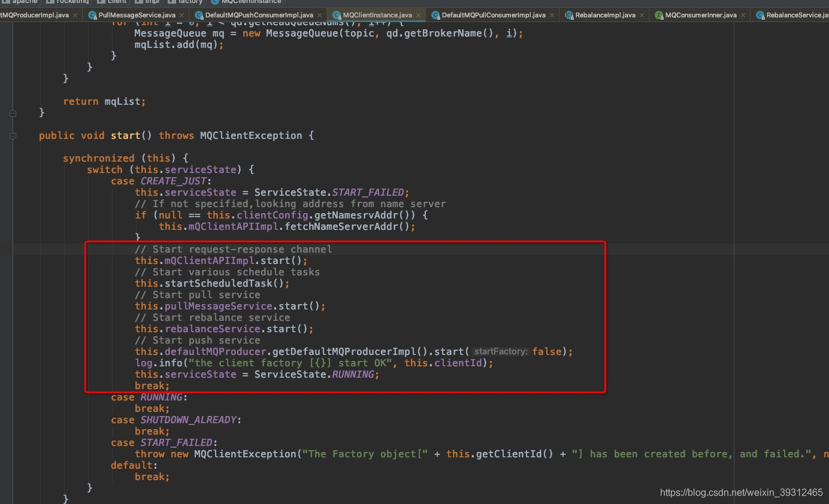Click 'Start various schedule tasks' comment

pos(227,272)
